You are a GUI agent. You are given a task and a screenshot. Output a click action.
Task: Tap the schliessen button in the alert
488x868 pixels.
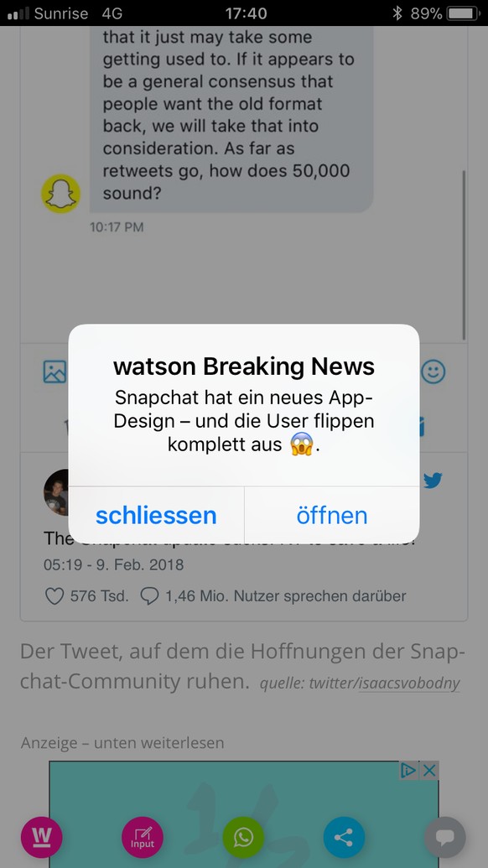coord(156,516)
